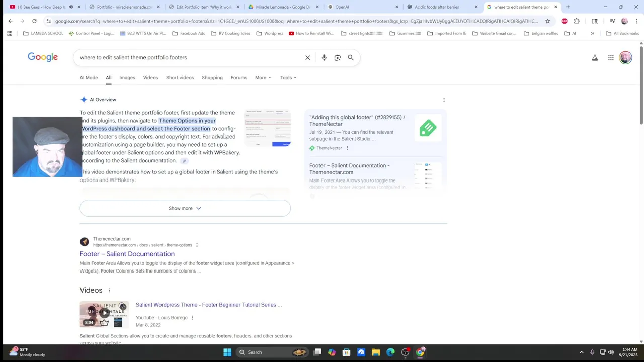Mute the Bee Gees tab audio
This screenshot has width=644, height=362.
70,7
